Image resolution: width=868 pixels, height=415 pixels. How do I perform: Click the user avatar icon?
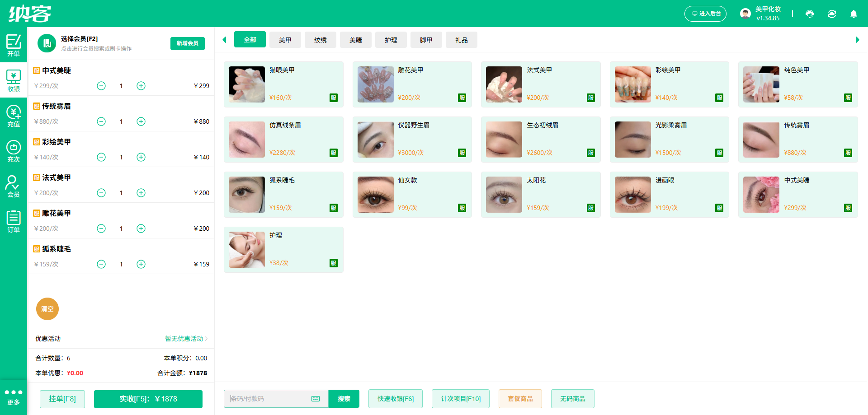[x=745, y=14]
